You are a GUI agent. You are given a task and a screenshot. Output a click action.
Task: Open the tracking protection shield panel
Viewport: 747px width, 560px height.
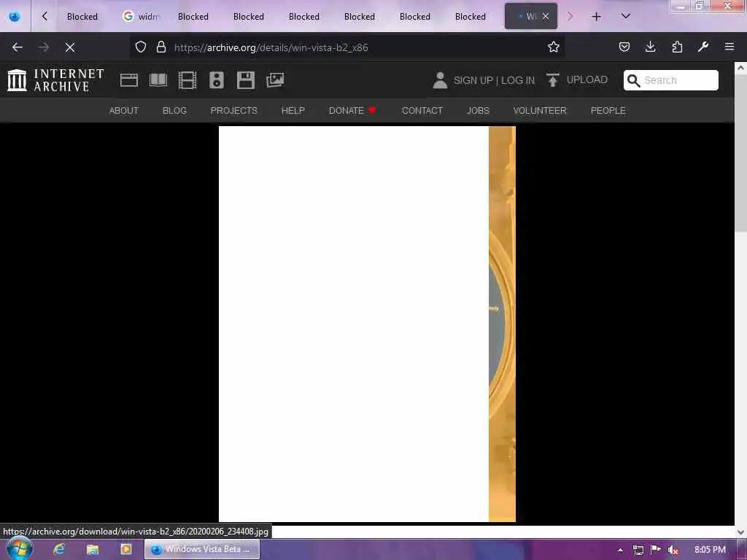coord(141,47)
